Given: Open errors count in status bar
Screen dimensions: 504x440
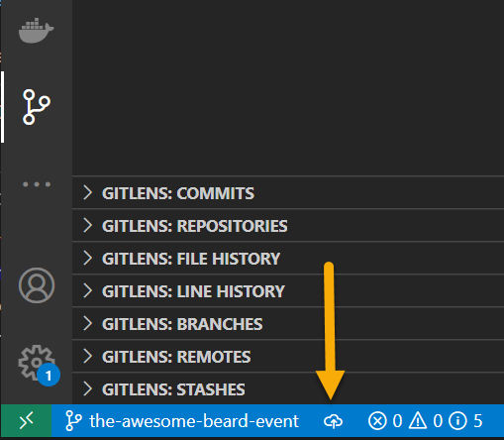Looking at the screenshot, I should [x=385, y=421].
